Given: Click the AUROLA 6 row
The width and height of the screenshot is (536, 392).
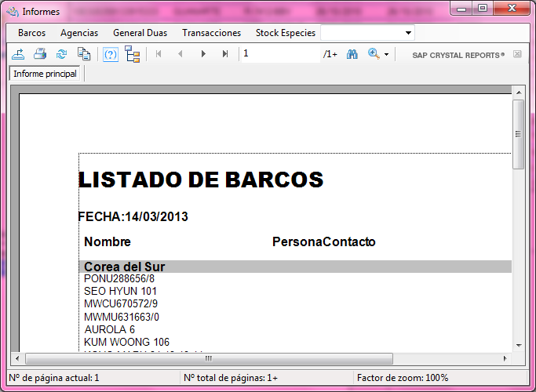Looking at the screenshot, I should point(109,329).
